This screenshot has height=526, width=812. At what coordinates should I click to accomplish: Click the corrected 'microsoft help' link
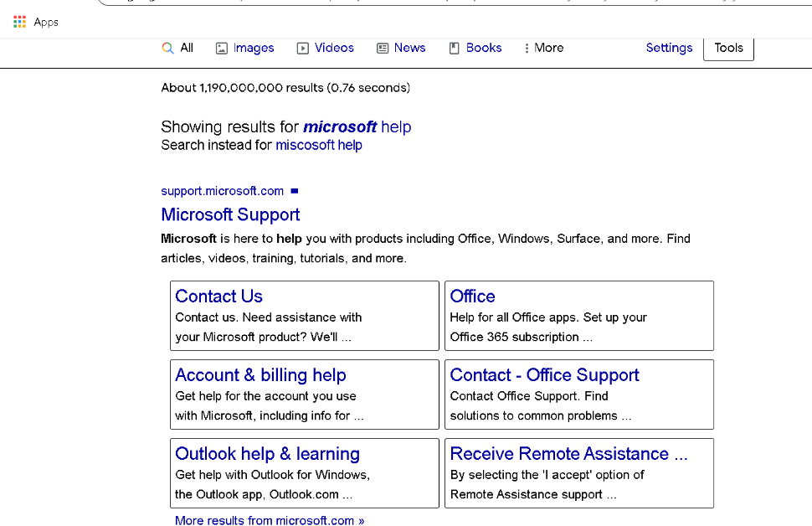click(357, 127)
